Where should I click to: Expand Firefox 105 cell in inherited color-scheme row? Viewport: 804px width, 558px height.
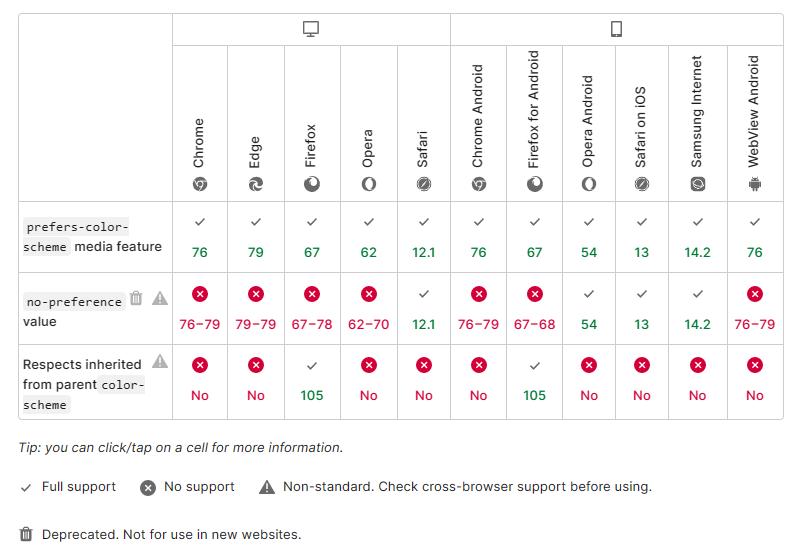pyautogui.click(x=312, y=381)
